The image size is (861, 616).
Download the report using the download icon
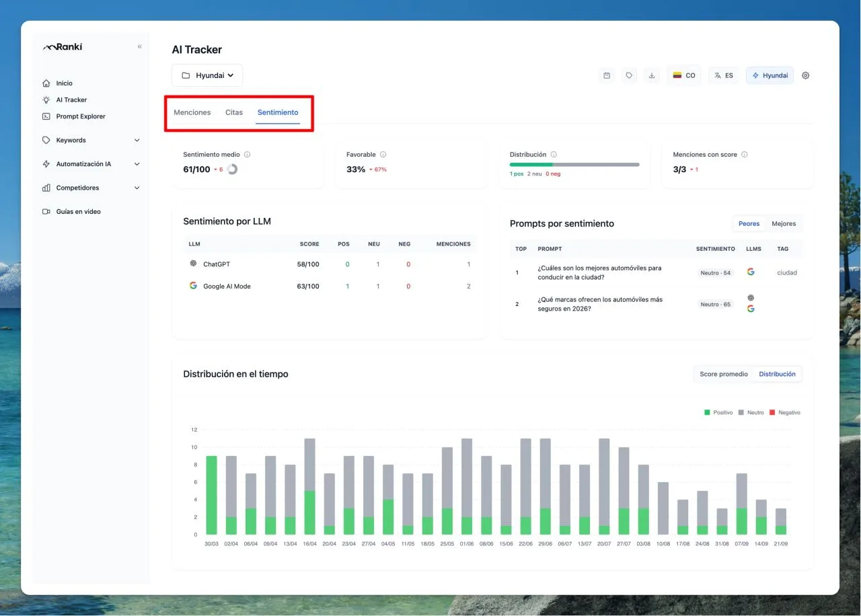point(651,75)
